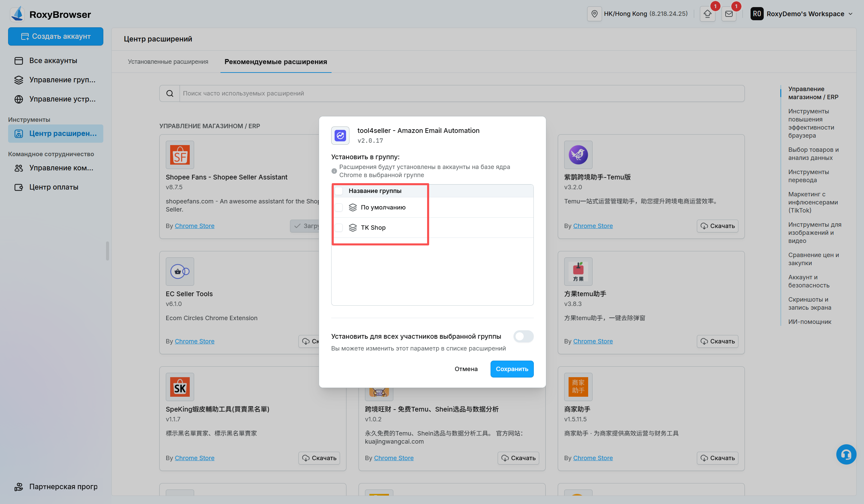
Task: Click the 紫鹊跨境助手 purple bird icon
Action: [578, 155]
